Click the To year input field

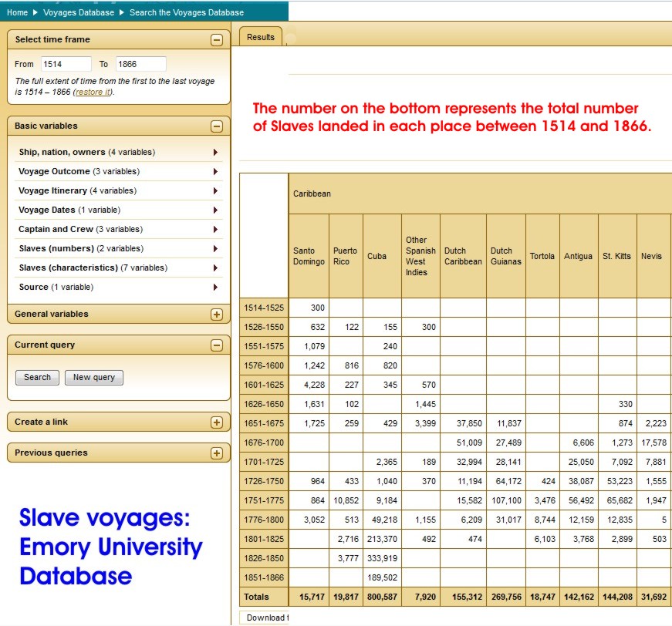[140, 65]
